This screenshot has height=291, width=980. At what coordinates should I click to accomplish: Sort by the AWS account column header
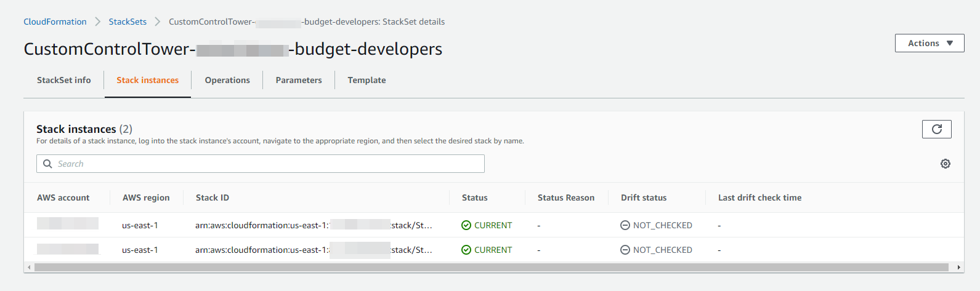[63, 197]
